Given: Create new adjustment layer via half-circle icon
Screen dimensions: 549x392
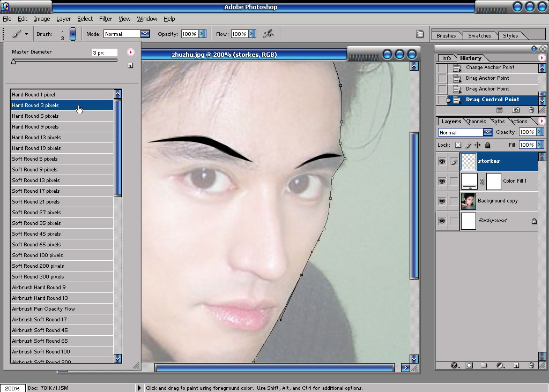Looking at the screenshot, I should click(500, 365).
